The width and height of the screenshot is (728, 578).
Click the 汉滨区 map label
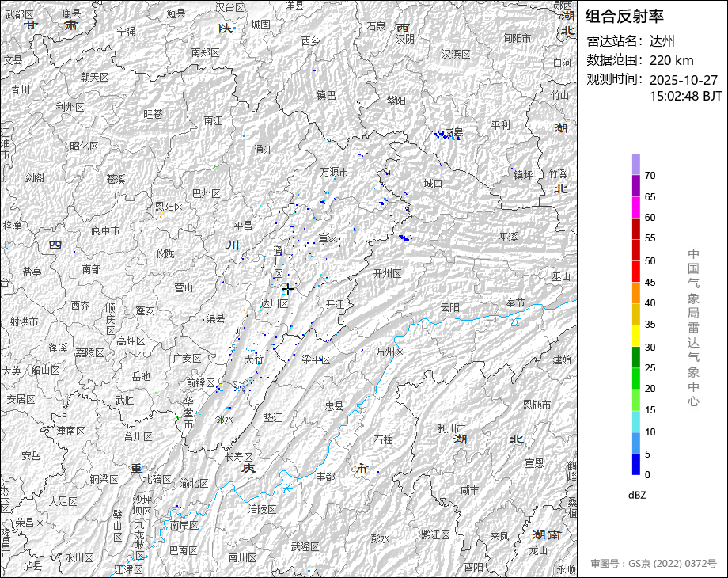coord(456,54)
